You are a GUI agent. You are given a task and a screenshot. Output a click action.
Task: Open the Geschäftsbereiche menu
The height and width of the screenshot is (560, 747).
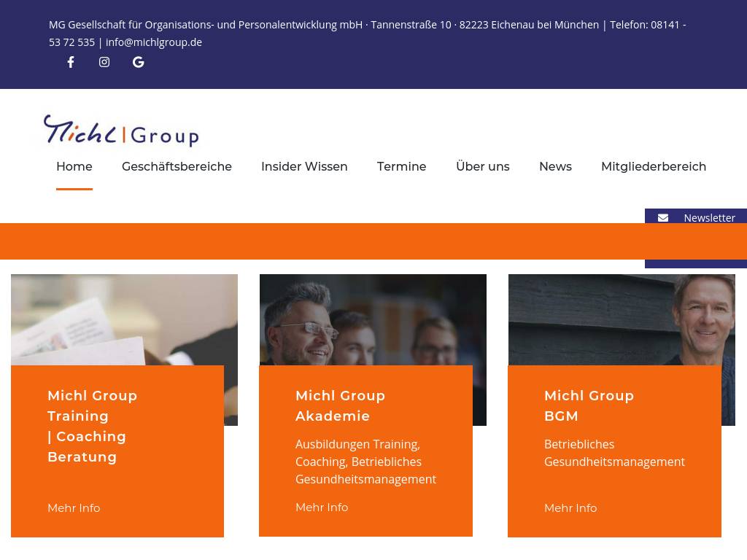177,166
